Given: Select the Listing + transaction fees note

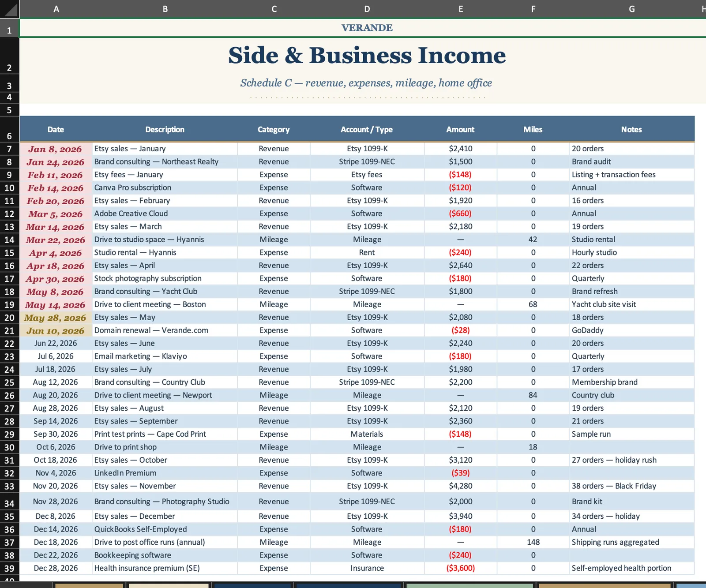Looking at the screenshot, I should click(x=632, y=175).
